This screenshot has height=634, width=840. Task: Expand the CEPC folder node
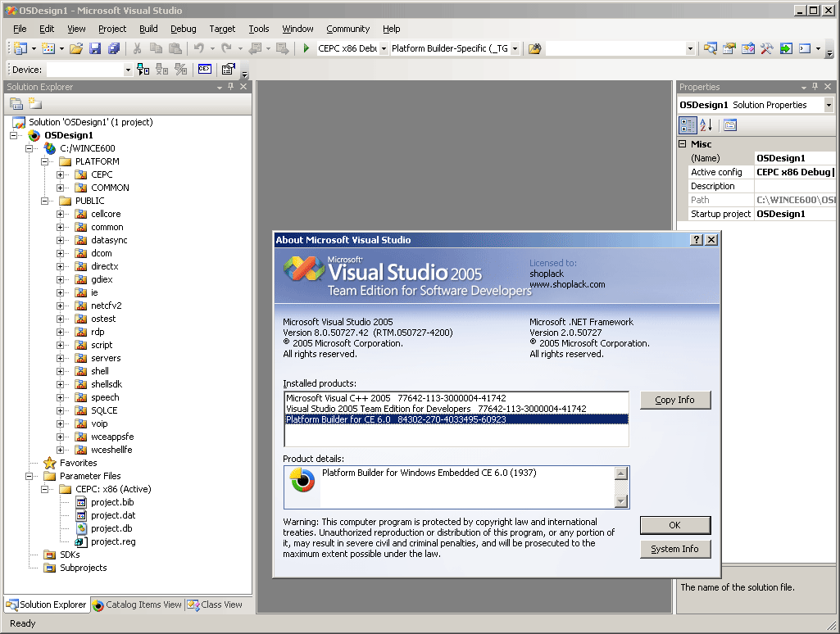click(60, 174)
